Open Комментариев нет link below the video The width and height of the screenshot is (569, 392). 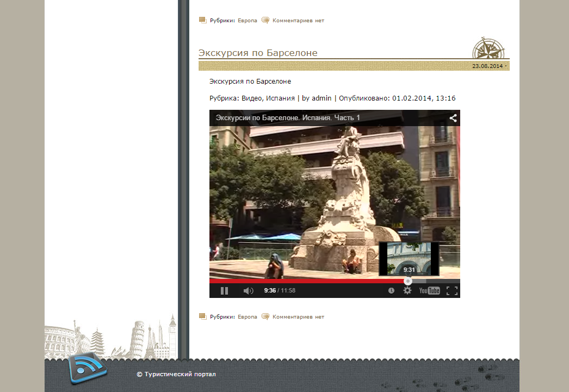tap(298, 317)
